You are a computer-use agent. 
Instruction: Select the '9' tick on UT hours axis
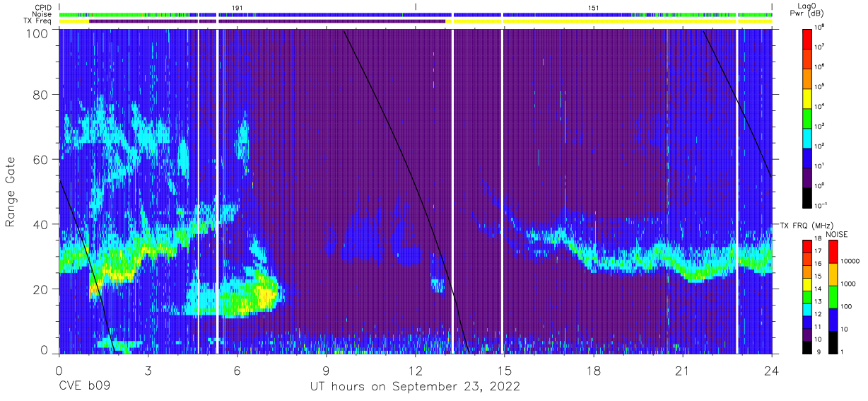pyautogui.click(x=326, y=370)
